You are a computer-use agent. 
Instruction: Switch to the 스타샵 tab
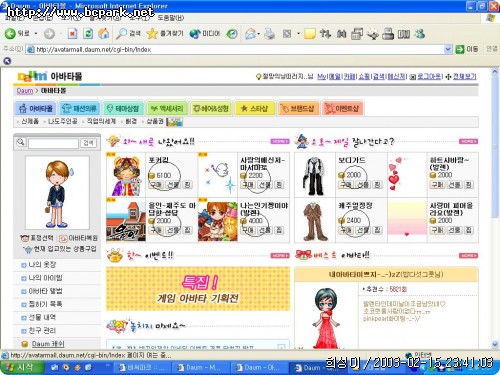coord(255,108)
